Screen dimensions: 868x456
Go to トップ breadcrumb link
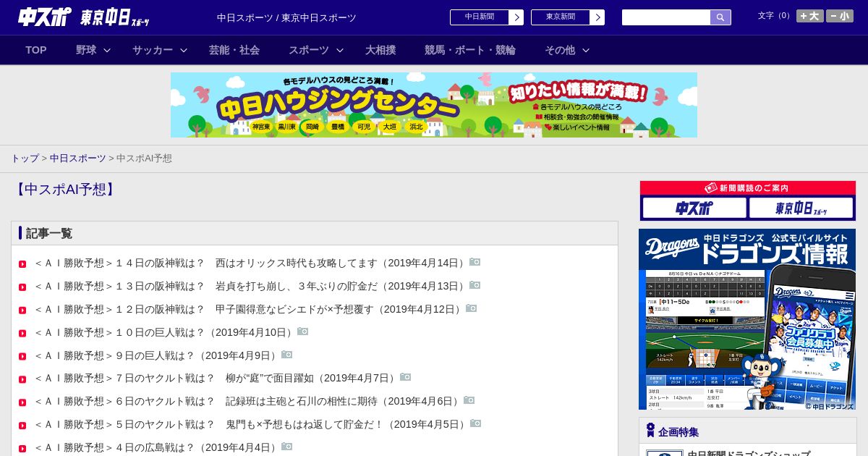[25, 158]
